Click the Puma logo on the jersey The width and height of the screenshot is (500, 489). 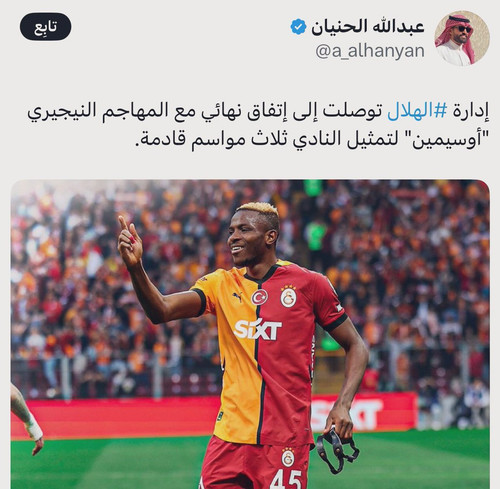click(237, 296)
